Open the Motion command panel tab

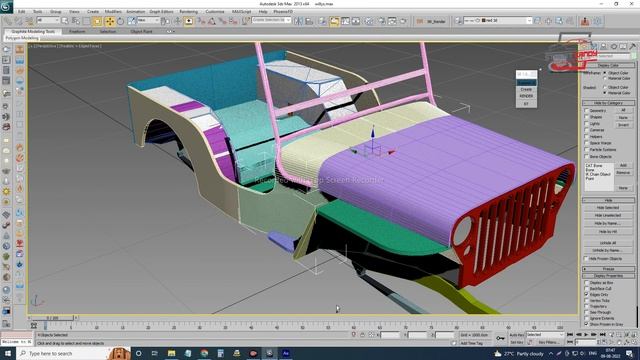point(613,47)
